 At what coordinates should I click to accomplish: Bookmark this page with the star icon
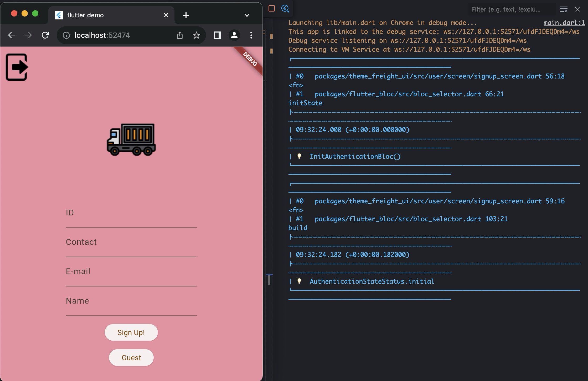coord(196,35)
